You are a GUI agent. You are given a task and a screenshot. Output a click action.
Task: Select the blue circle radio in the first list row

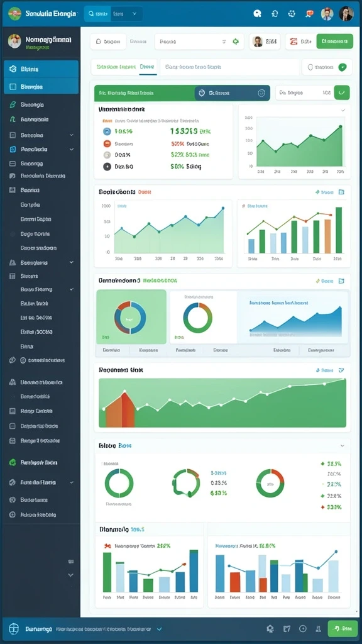tap(107, 131)
